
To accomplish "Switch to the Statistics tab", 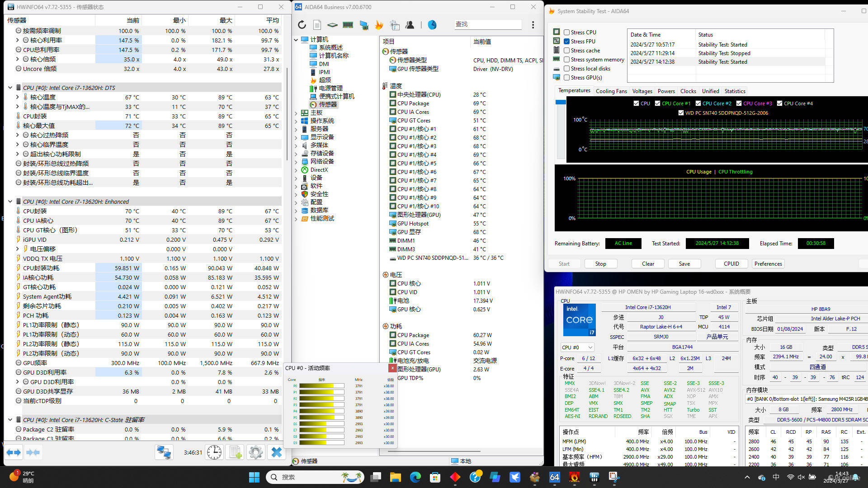I will pos(735,91).
